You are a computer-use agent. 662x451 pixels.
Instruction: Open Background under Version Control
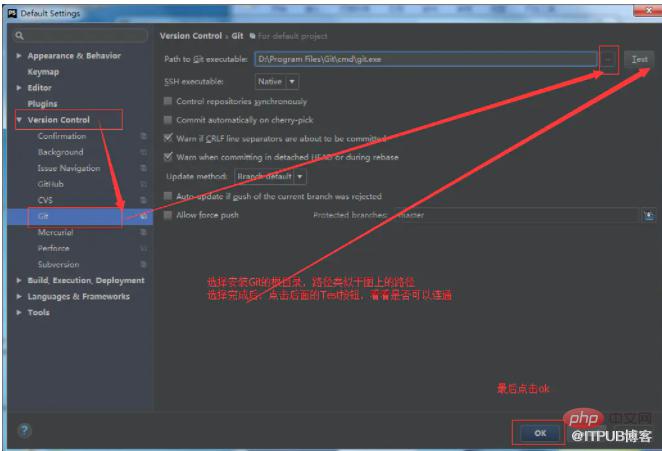pos(60,152)
